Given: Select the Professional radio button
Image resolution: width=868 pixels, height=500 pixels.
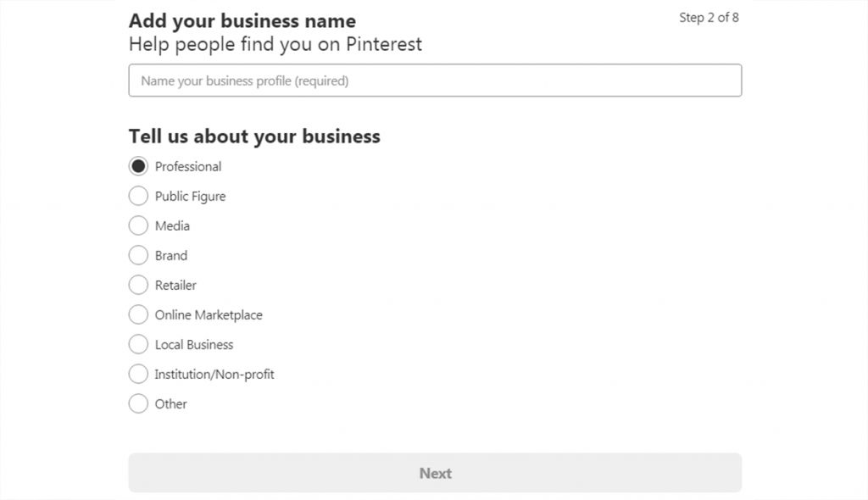Looking at the screenshot, I should (138, 166).
